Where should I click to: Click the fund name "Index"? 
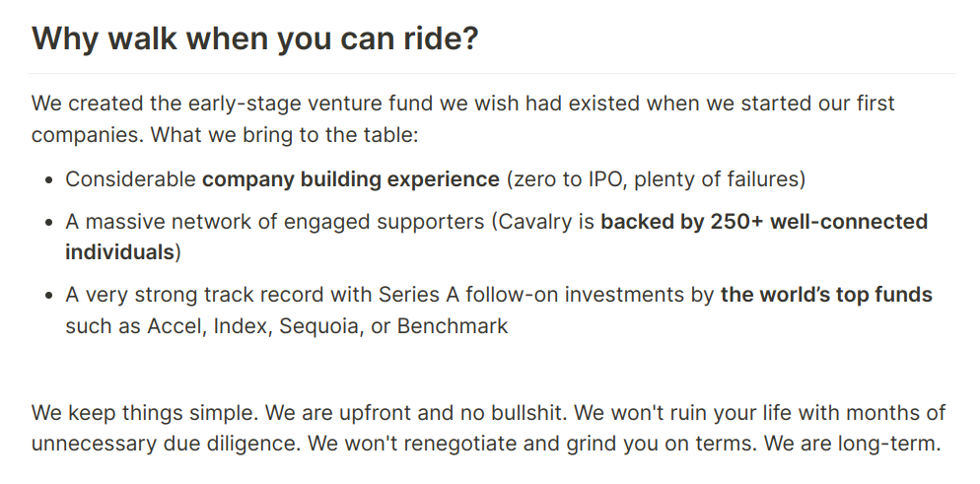coord(239,326)
